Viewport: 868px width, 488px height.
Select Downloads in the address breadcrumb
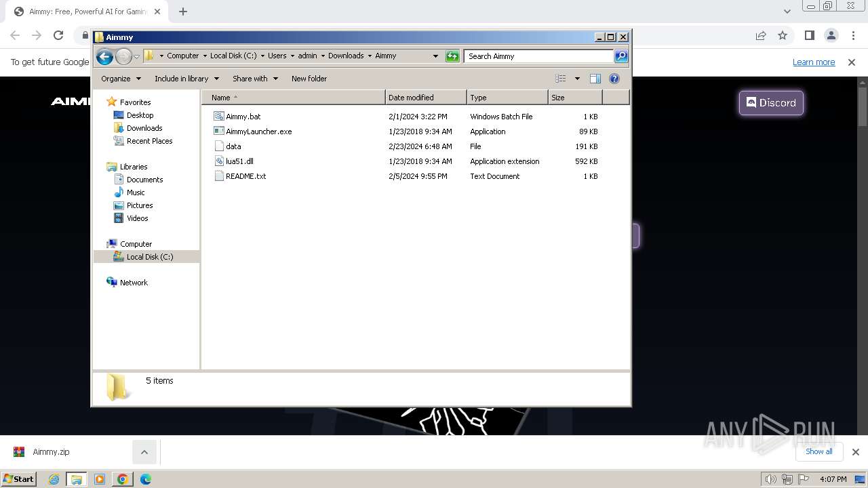point(346,56)
